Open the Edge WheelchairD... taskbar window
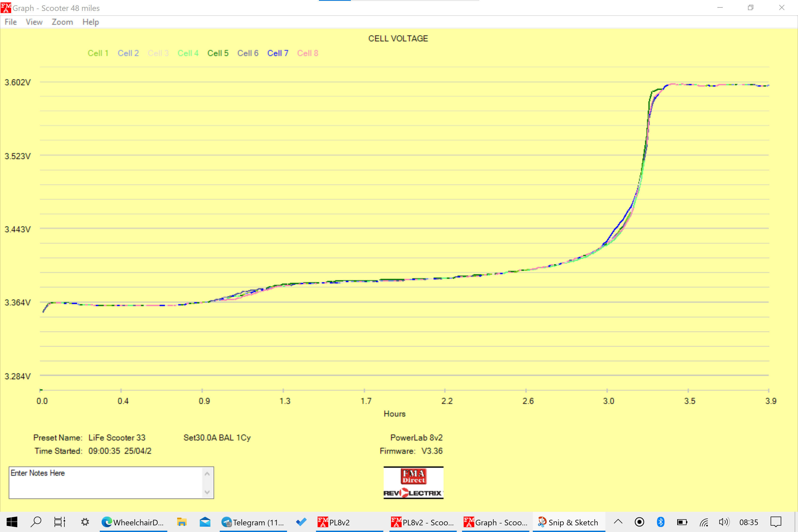Screen dimensions: 798x532 pos(133,522)
